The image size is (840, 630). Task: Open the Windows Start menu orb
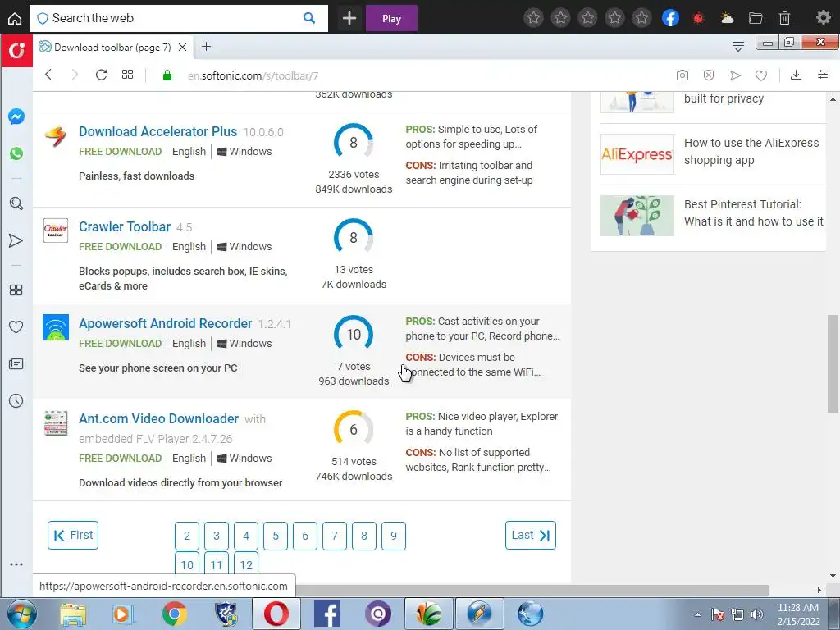(22, 614)
